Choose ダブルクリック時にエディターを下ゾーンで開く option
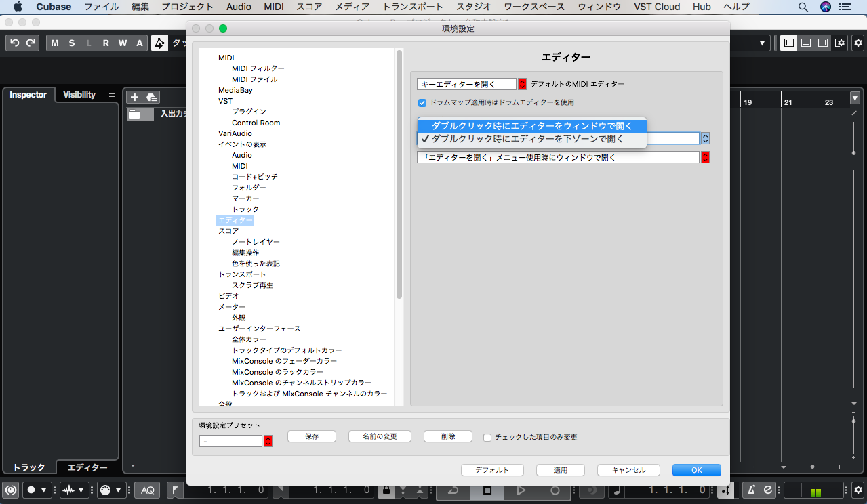Viewport: 867px width, 504px height. pos(532,139)
